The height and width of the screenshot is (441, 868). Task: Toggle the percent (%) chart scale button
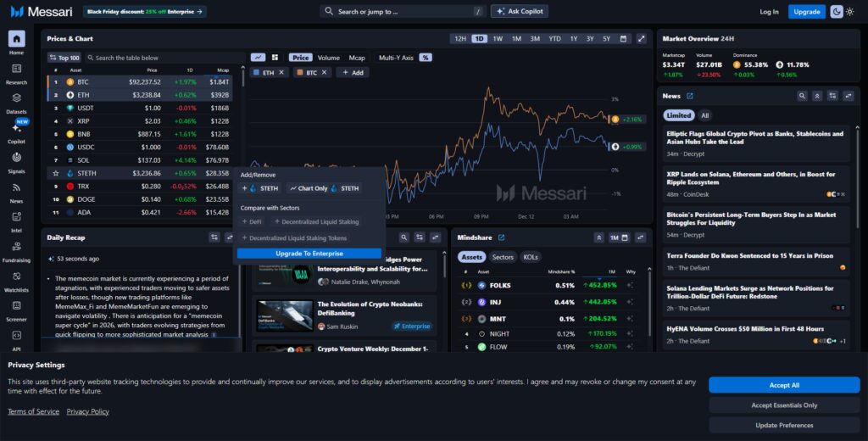[x=426, y=58]
